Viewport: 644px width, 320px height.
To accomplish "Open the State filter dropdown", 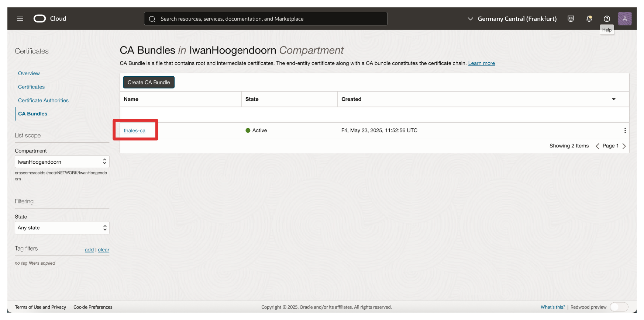I will click(x=62, y=228).
